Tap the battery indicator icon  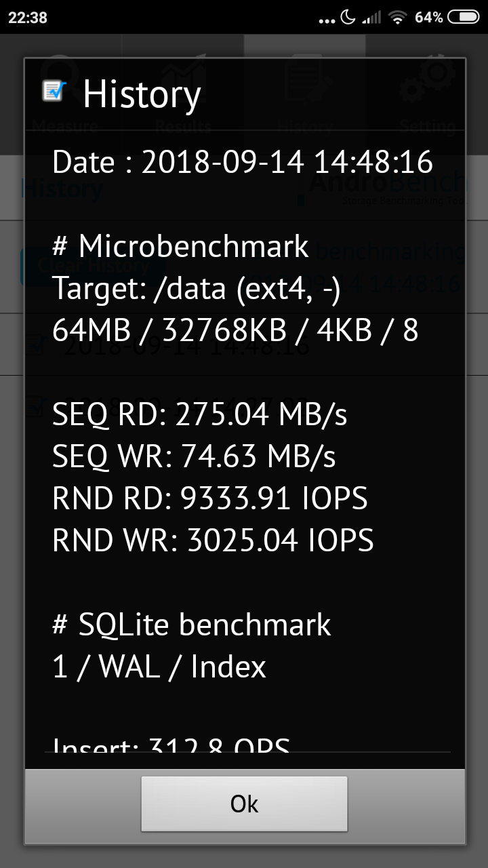464,18
